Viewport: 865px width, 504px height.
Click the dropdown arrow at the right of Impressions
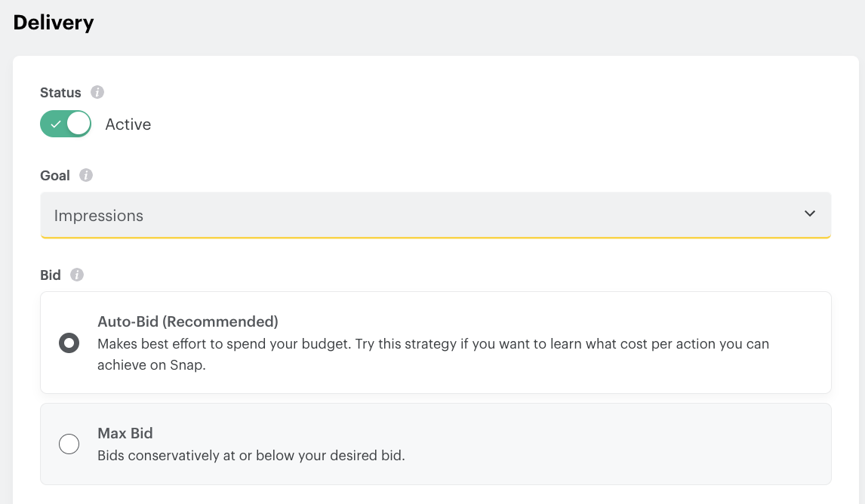coord(810,214)
